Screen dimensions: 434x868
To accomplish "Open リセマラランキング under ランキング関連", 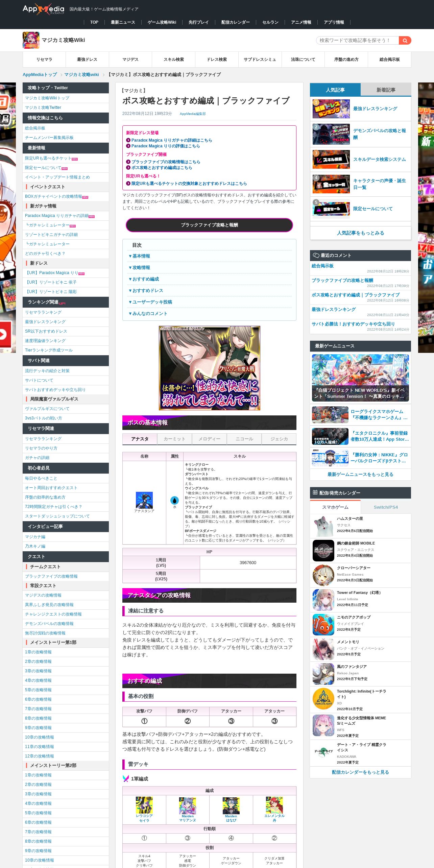I will [x=43, y=312].
